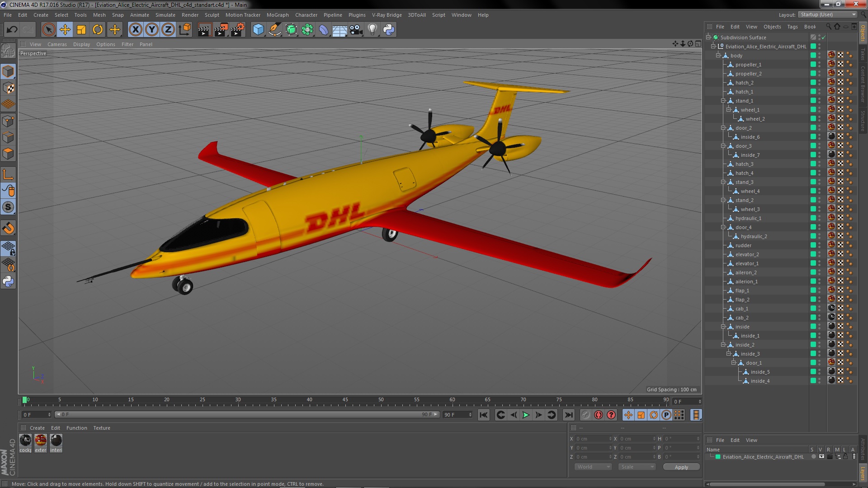Toggle X axis lock
868x488 pixels.
pos(135,30)
